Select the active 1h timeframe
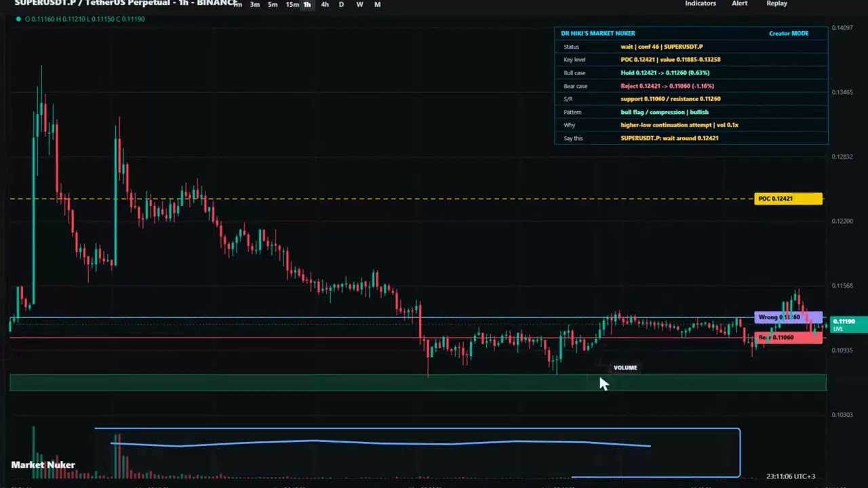 click(x=307, y=5)
